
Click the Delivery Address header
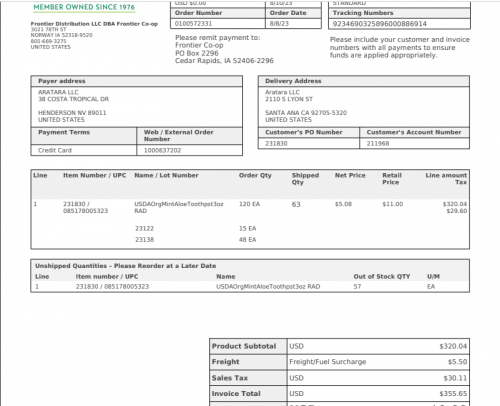tap(293, 81)
